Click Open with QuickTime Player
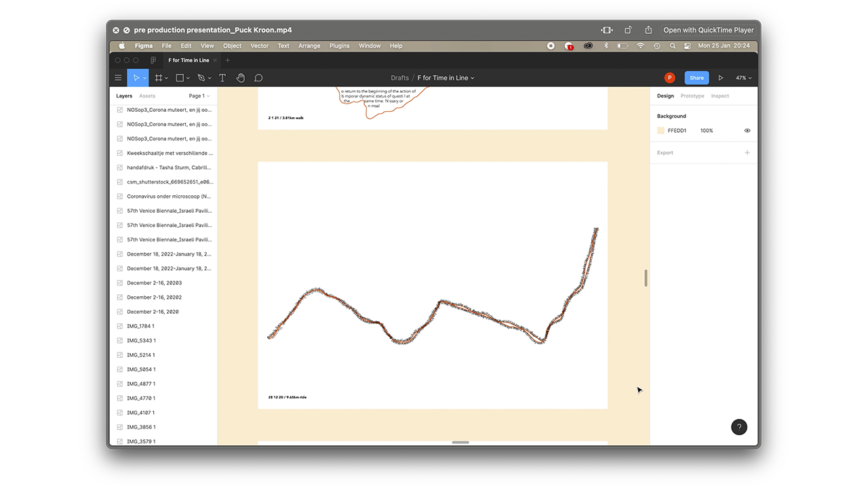Screen dimensions: 868x488 pos(709,30)
